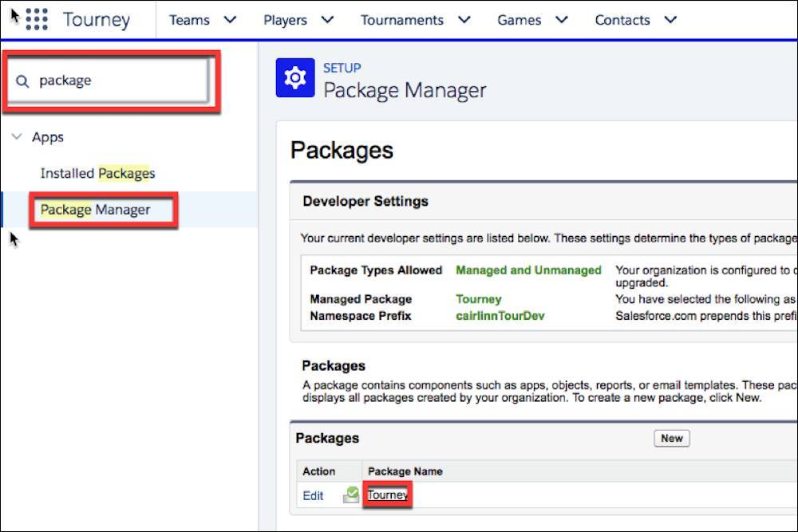The height and width of the screenshot is (532, 798).
Task: Open the App Launcher grid icon
Action: click(35, 19)
